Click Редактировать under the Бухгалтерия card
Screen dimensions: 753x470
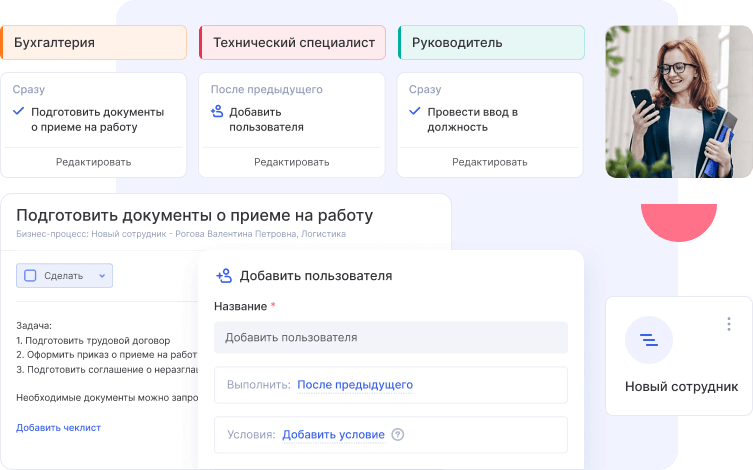[93, 162]
